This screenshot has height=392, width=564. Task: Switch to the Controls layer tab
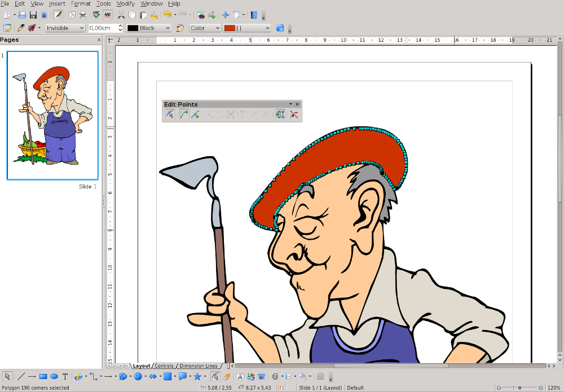164,365
